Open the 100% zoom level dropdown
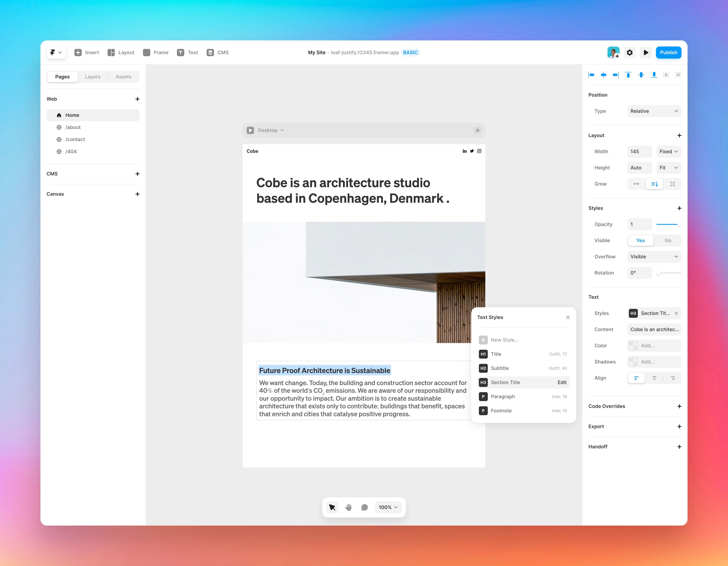Screen dimensions: 728x566 click(x=388, y=507)
